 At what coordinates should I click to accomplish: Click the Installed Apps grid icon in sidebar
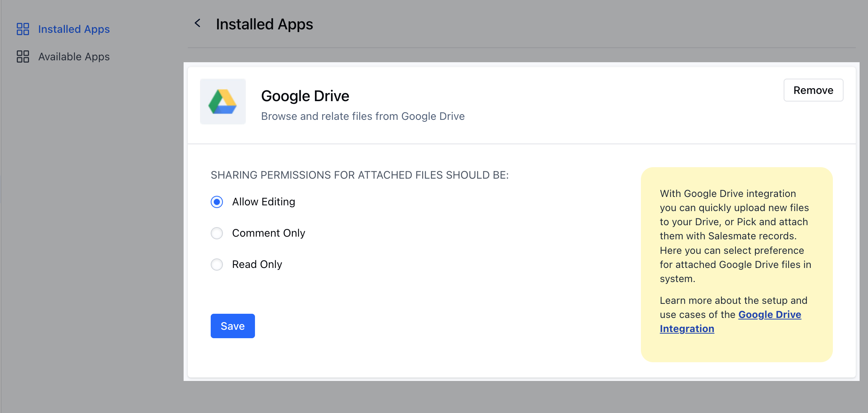pyautogui.click(x=23, y=29)
